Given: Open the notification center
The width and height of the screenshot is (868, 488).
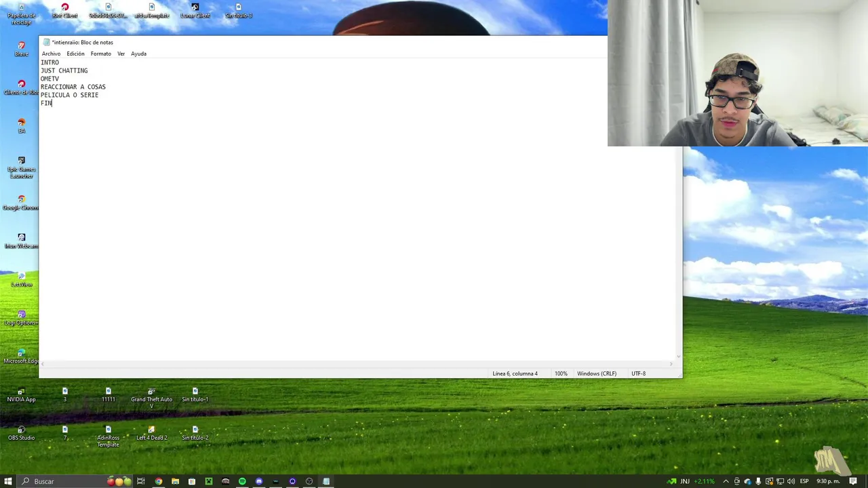Looking at the screenshot, I should [854, 481].
